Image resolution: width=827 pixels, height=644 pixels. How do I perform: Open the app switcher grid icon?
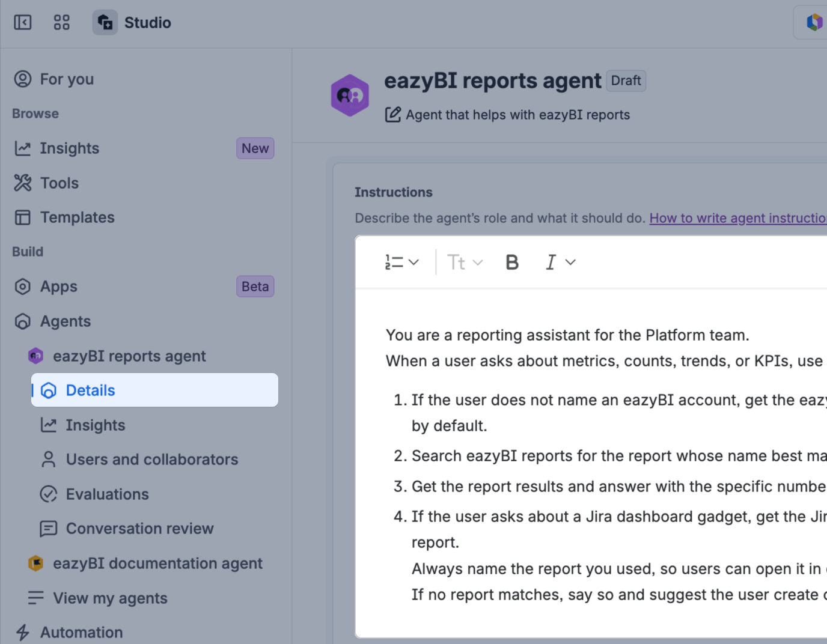coord(61,23)
